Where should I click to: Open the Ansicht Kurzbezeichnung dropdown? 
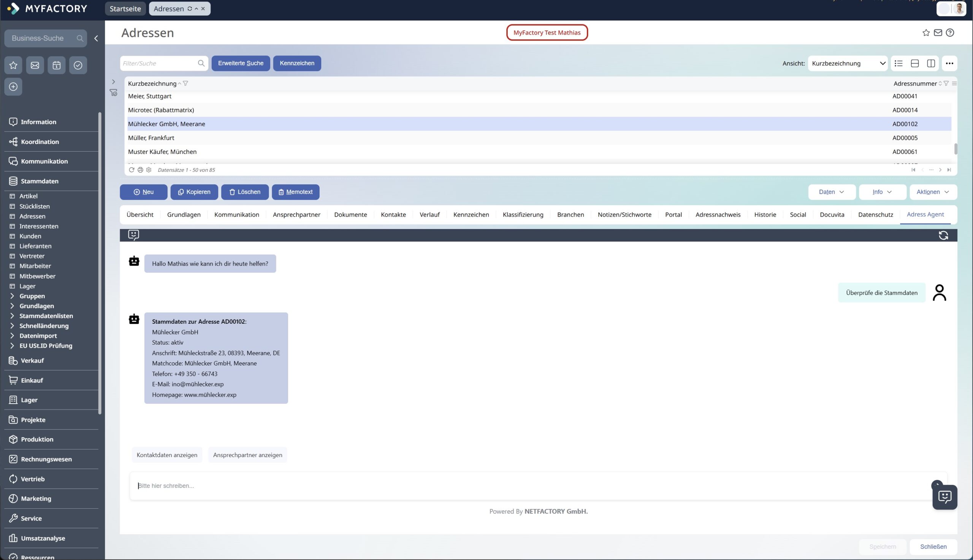click(848, 63)
